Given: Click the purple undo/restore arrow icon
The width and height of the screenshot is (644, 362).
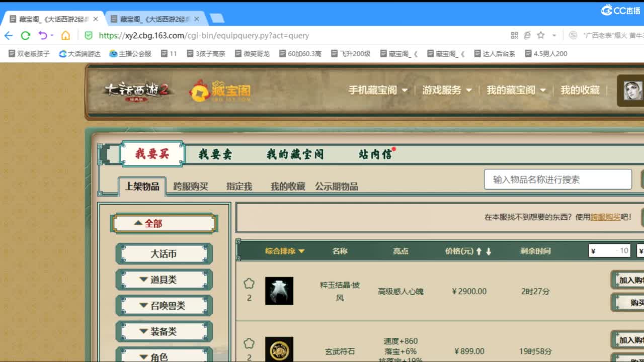Looking at the screenshot, I should tap(43, 36).
